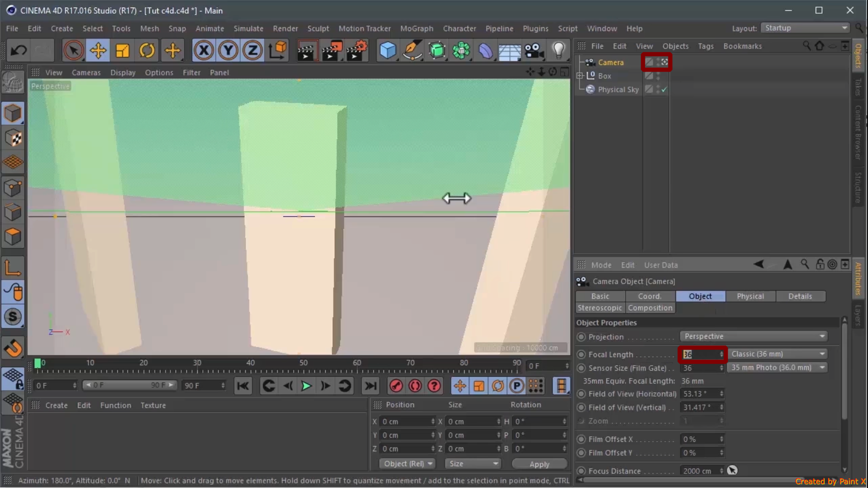Pick Focus Distance with arrow picker

tap(732, 470)
